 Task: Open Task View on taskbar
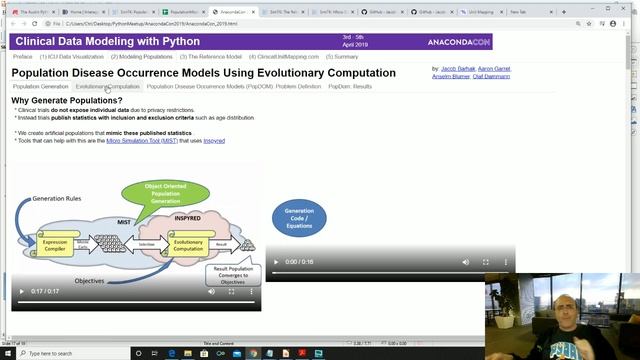tap(155, 353)
